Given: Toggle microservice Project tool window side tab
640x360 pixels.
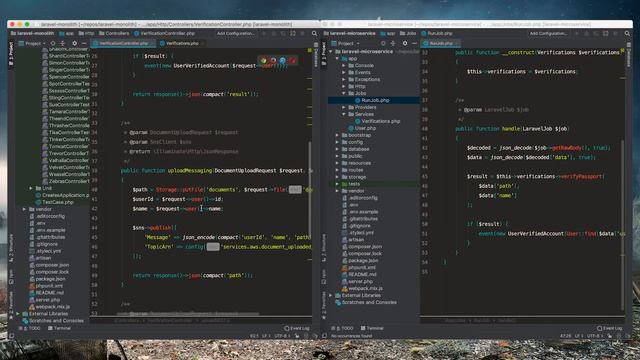Looking at the screenshot, I should 324,53.
